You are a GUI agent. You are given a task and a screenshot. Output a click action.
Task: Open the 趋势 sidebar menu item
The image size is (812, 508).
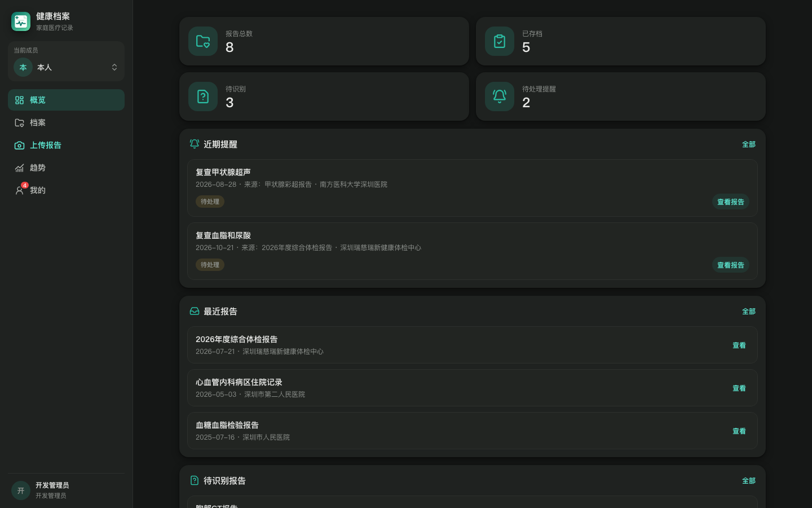66,168
